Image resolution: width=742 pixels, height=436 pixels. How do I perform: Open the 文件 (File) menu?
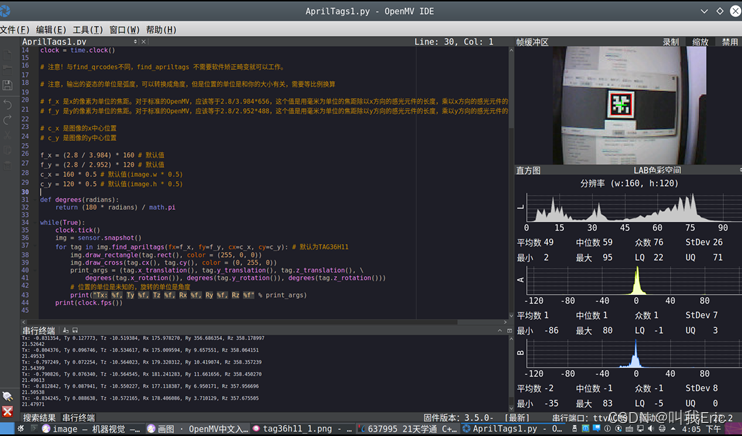pyautogui.click(x=14, y=30)
